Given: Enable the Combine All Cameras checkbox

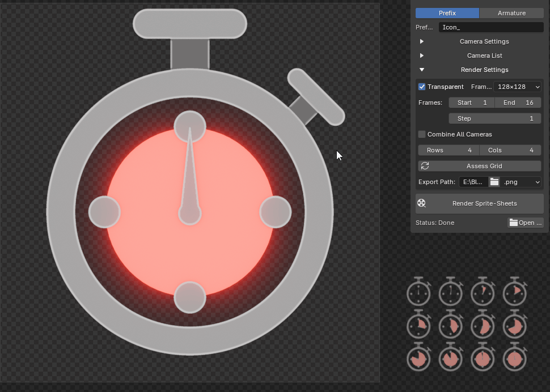Looking at the screenshot, I should pyautogui.click(x=422, y=134).
